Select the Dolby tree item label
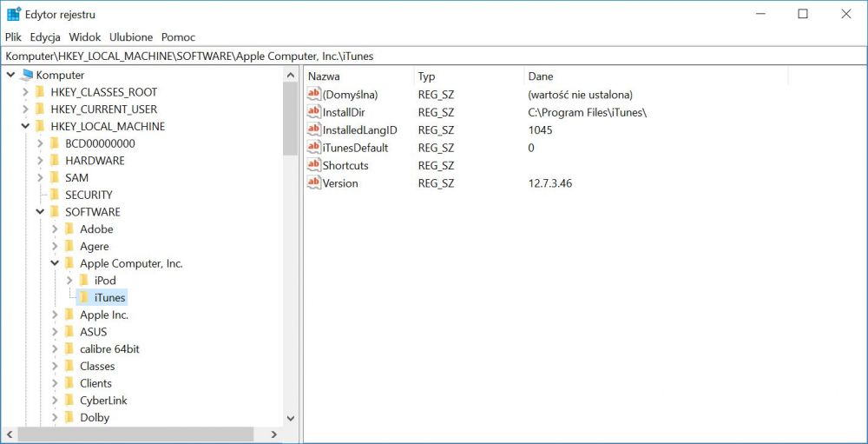This screenshot has width=868, height=444. click(95, 417)
